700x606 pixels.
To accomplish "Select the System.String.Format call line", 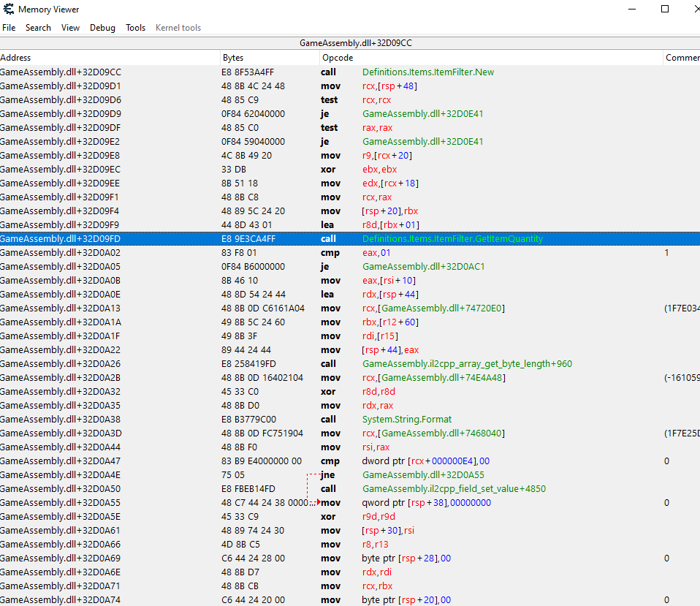I will pos(406,420).
